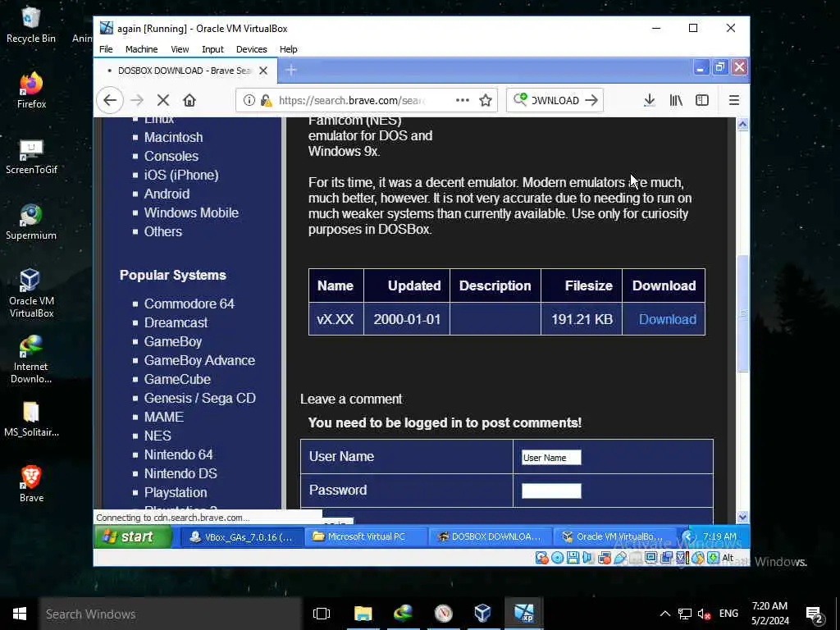Close the DOSBOX DOWNLOAD tab

pos(263,71)
